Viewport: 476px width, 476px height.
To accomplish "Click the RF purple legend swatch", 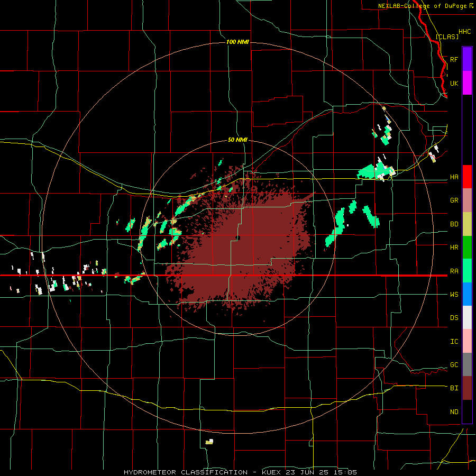I will click(x=467, y=59).
